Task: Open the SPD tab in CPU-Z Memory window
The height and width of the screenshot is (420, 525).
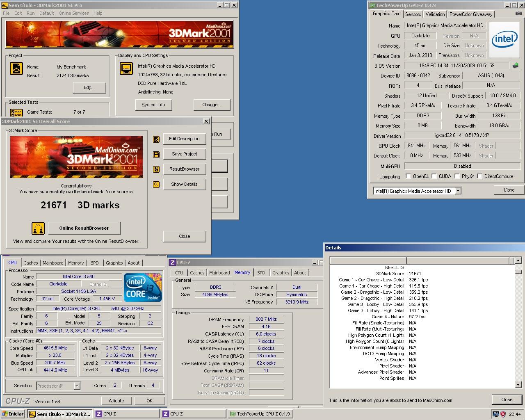Action: 261,273
